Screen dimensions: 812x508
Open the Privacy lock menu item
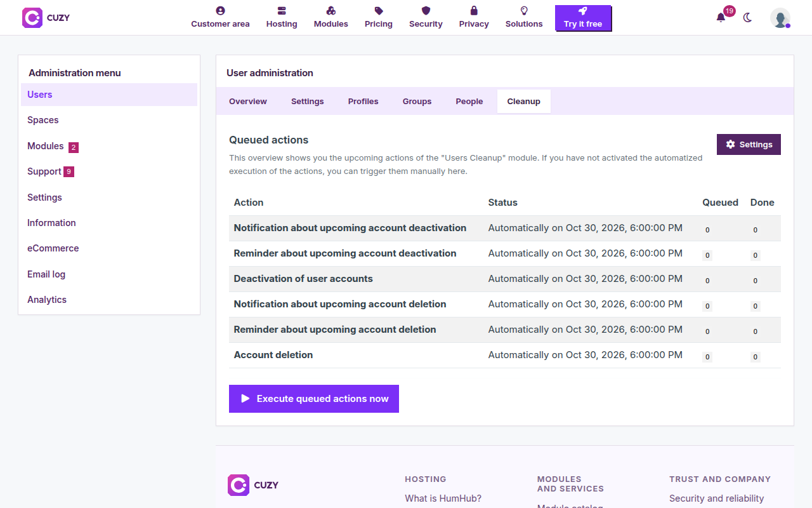tap(474, 18)
